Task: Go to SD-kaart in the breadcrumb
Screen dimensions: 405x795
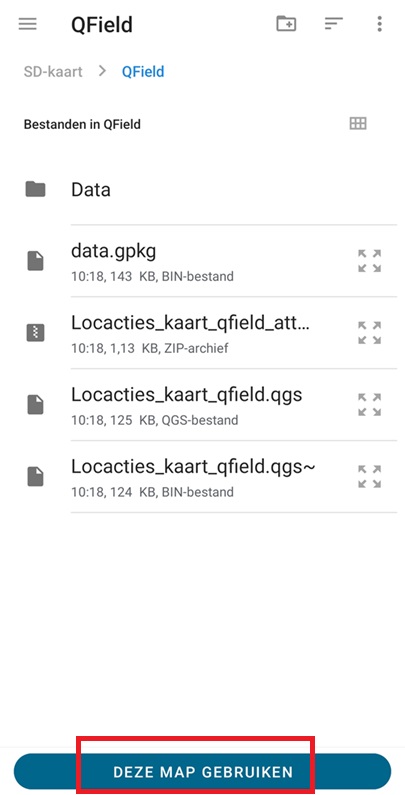Action: tap(53, 71)
